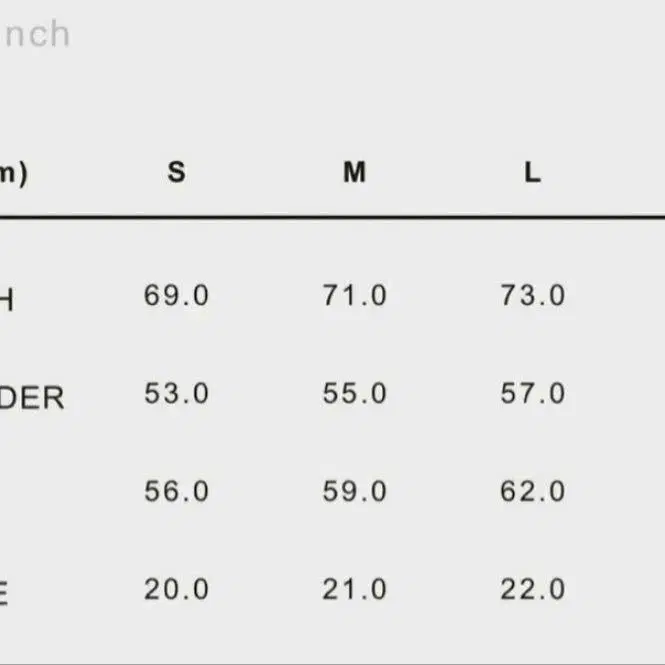Click the 62.0 value in L column

pyautogui.click(x=533, y=491)
